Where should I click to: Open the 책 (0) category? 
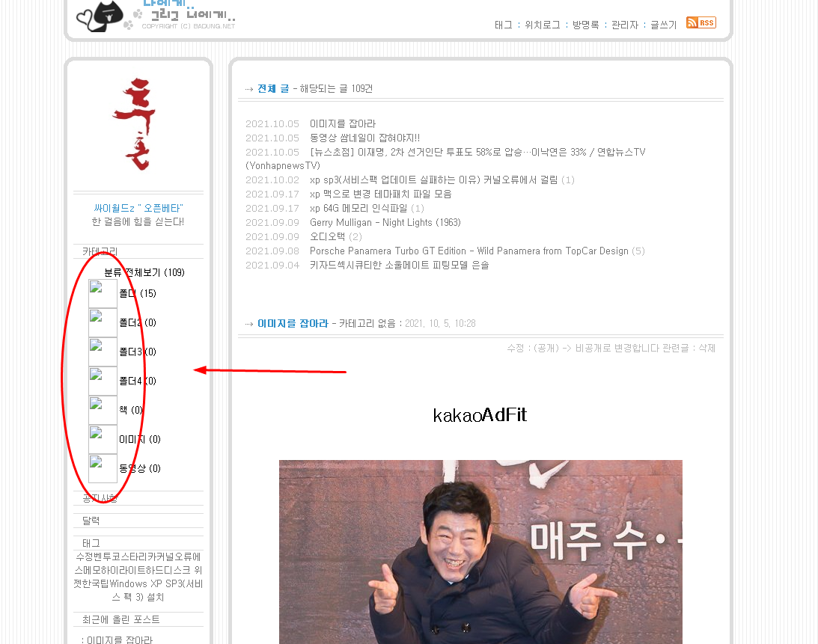click(x=131, y=411)
